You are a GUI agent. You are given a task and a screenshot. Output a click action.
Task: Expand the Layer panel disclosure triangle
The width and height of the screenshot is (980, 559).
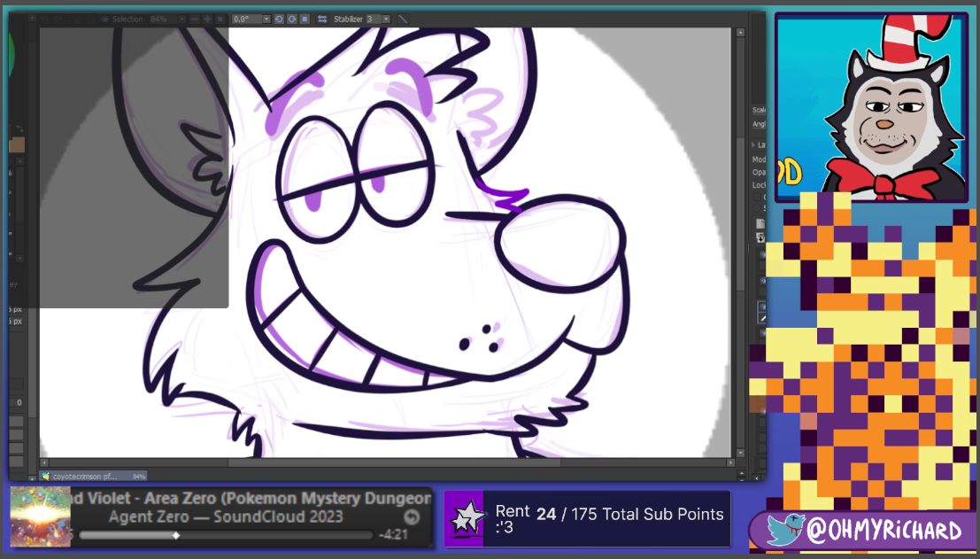753,144
